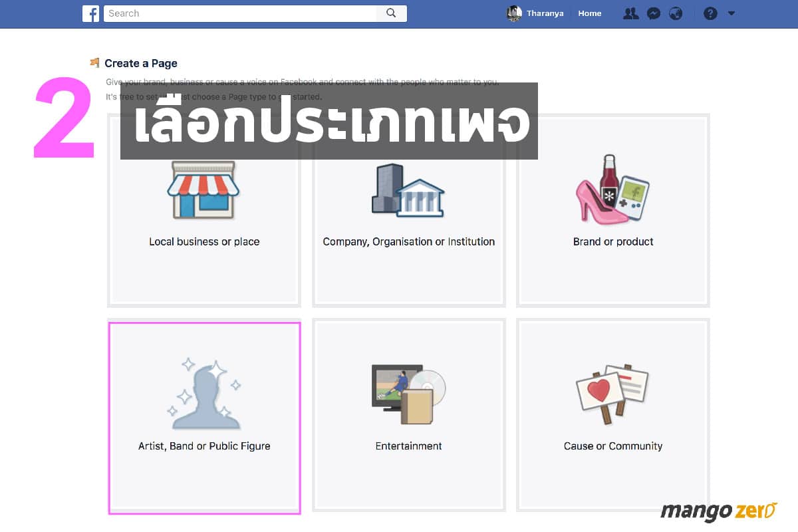The width and height of the screenshot is (798, 532).
Task: Expand the account dropdown arrow
Action: click(731, 13)
